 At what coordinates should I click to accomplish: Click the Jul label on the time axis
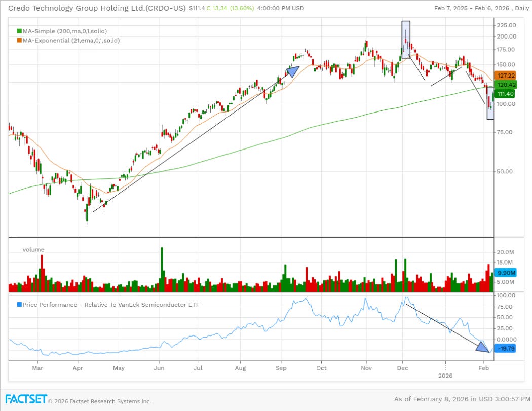coord(198,368)
